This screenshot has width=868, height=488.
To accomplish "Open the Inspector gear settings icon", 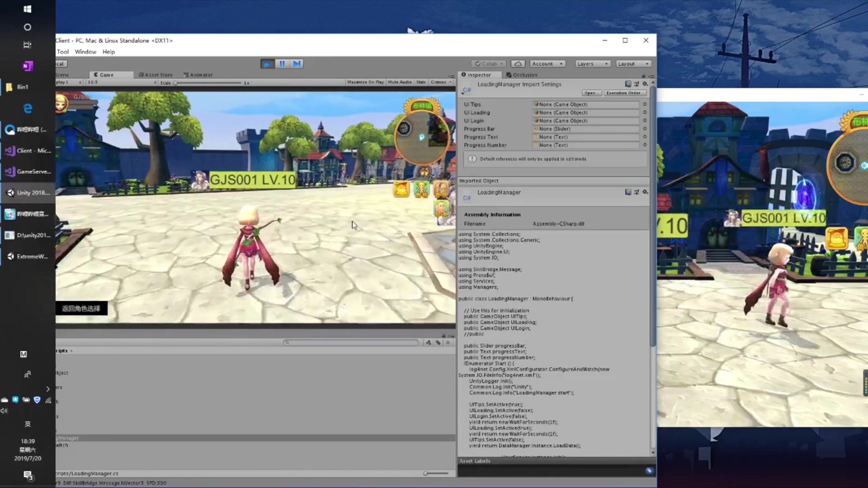I will (646, 84).
